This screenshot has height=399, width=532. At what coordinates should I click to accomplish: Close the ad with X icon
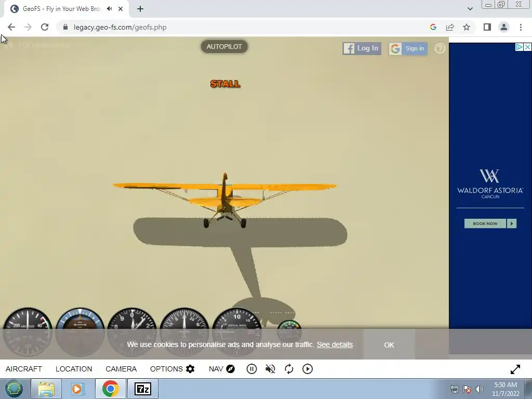(528, 47)
